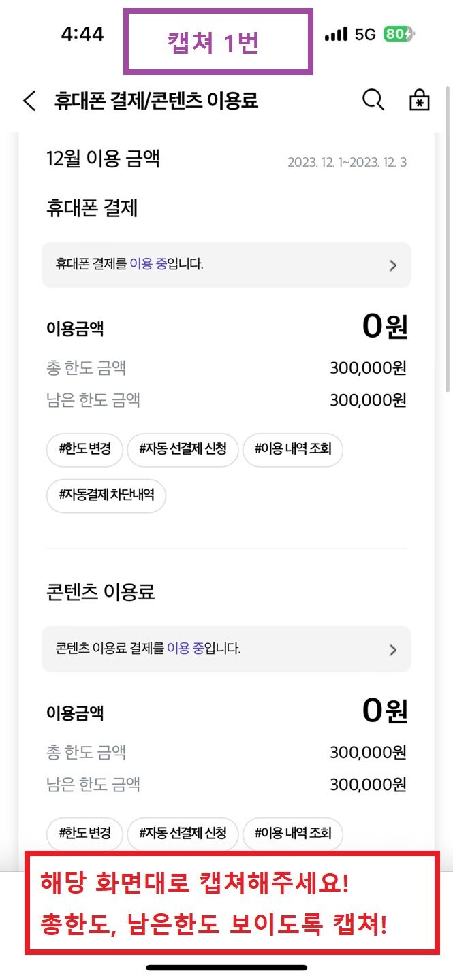
Task: Expand the 휴대폰 결제 이용 중 chevron
Action: (392, 265)
